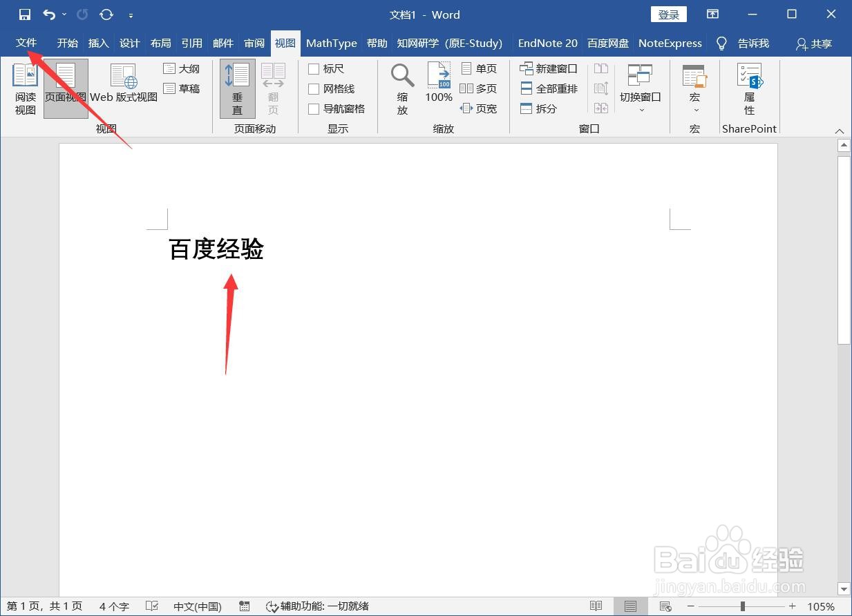Select 垂直 vertical page movement
Viewport: 852px width, 616px height.
coord(238,89)
